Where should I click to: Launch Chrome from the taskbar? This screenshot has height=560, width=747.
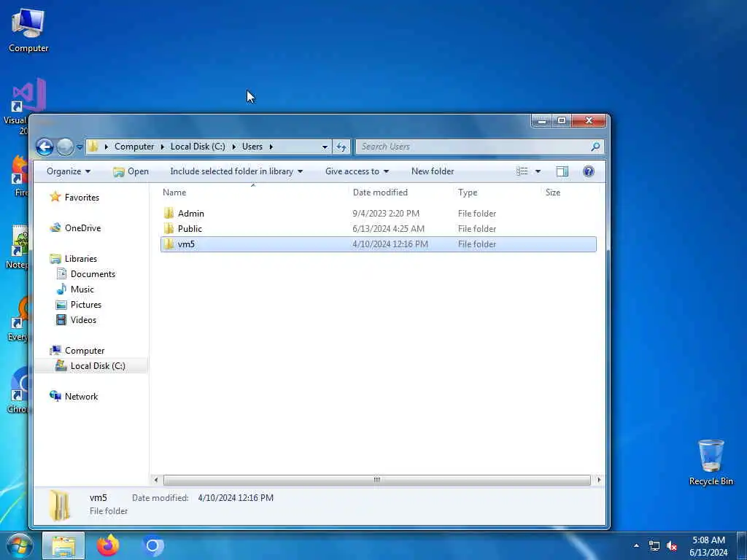point(152,545)
